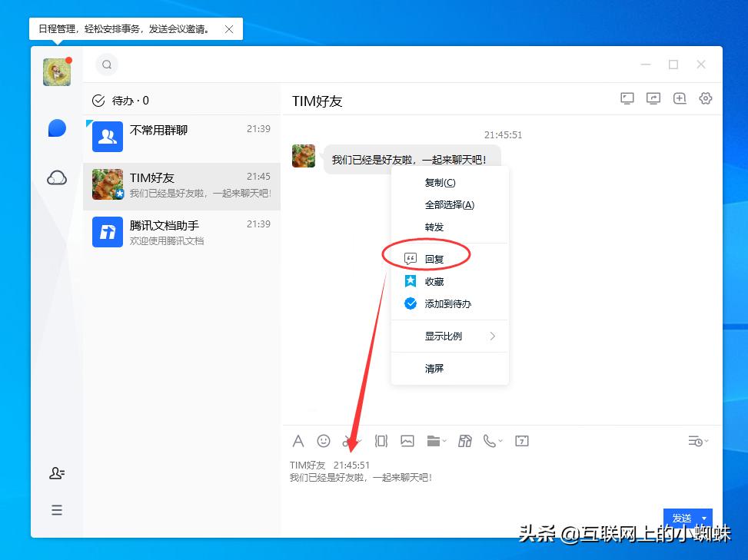Image resolution: width=748 pixels, height=560 pixels.
Task: Click the Tencent Docs icon in toolbar
Action: point(465,442)
